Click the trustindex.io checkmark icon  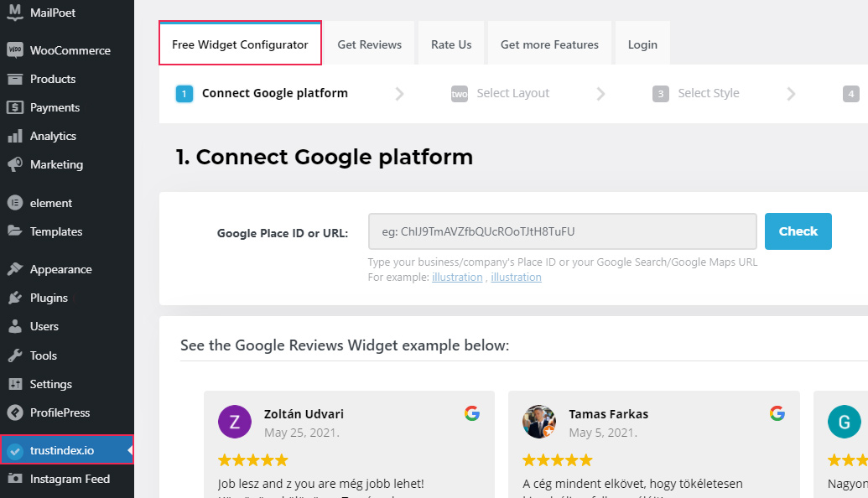[15, 450]
